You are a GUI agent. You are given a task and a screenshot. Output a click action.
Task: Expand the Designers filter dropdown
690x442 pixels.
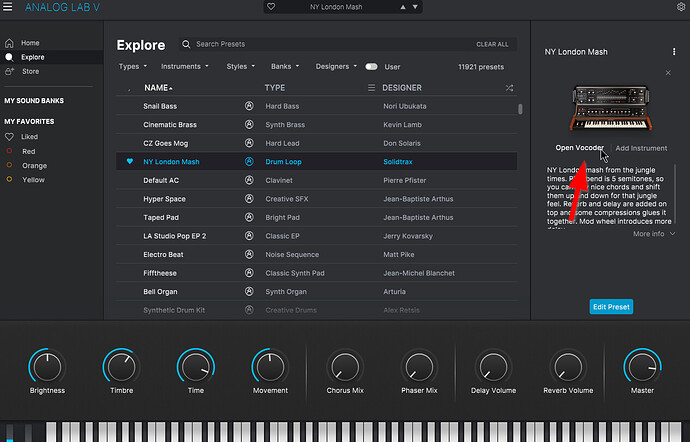336,66
